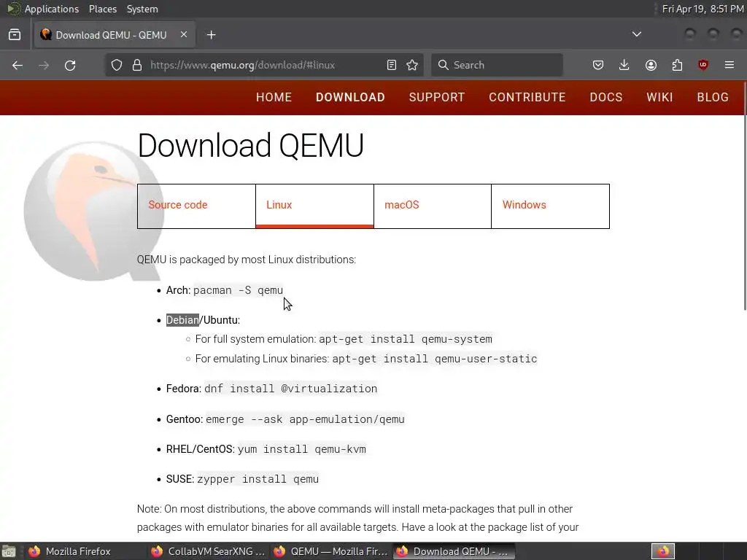Image resolution: width=747 pixels, height=560 pixels.
Task: Switch to the Source code tab
Action: pyautogui.click(x=196, y=206)
